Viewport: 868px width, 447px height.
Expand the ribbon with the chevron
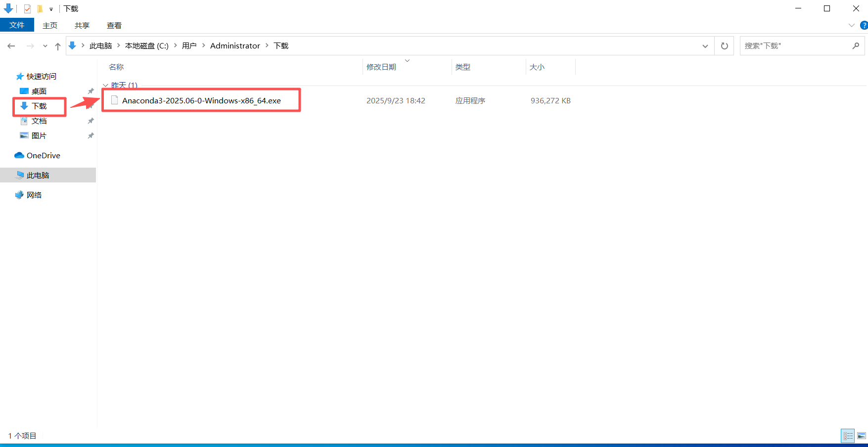click(851, 25)
